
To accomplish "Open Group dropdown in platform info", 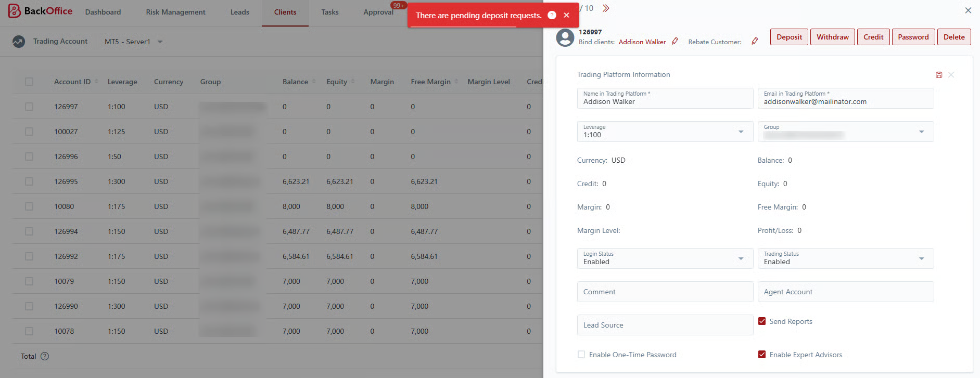I will (846, 132).
